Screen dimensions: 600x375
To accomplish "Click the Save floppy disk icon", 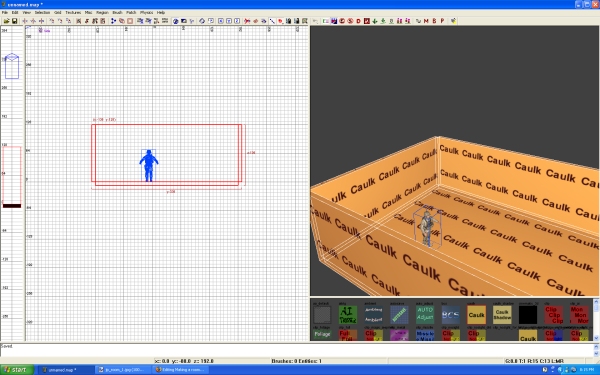I will click(x=15, y=21).
